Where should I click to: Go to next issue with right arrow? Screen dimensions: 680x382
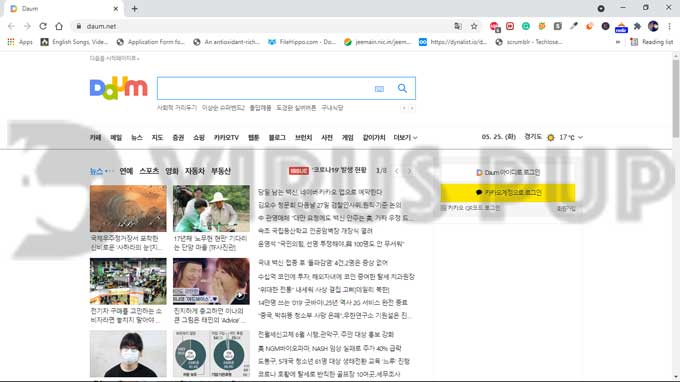tap(409, 171)
